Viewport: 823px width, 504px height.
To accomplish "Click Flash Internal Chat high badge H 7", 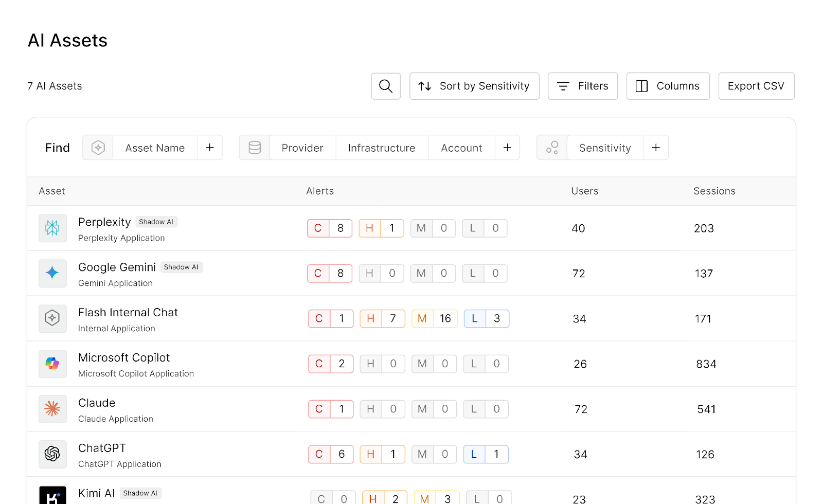I will pos(382,318).
